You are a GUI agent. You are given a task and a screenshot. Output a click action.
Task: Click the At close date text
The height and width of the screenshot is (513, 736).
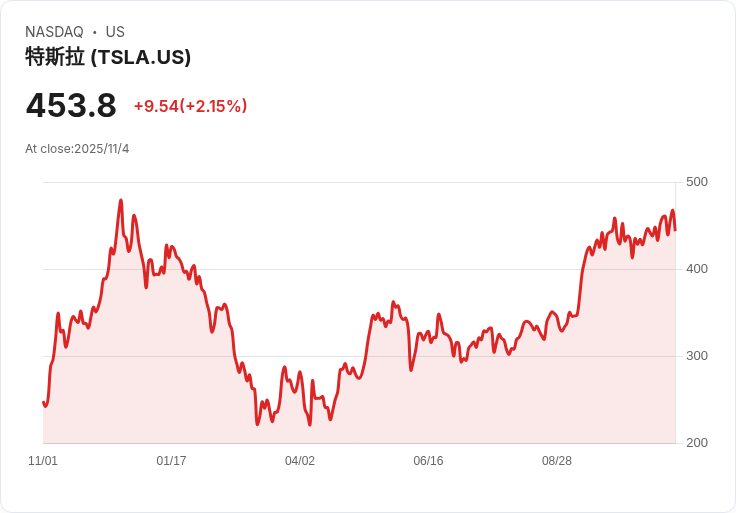77,149
